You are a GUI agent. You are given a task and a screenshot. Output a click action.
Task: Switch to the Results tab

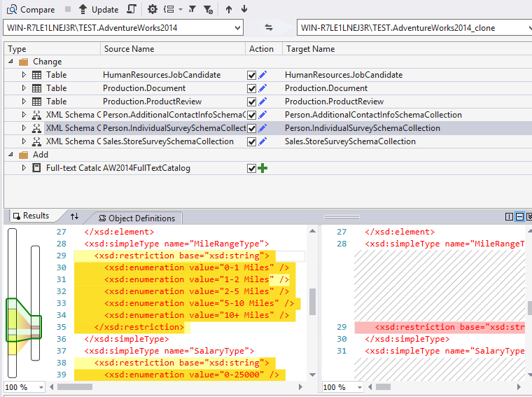coord(31,216)
